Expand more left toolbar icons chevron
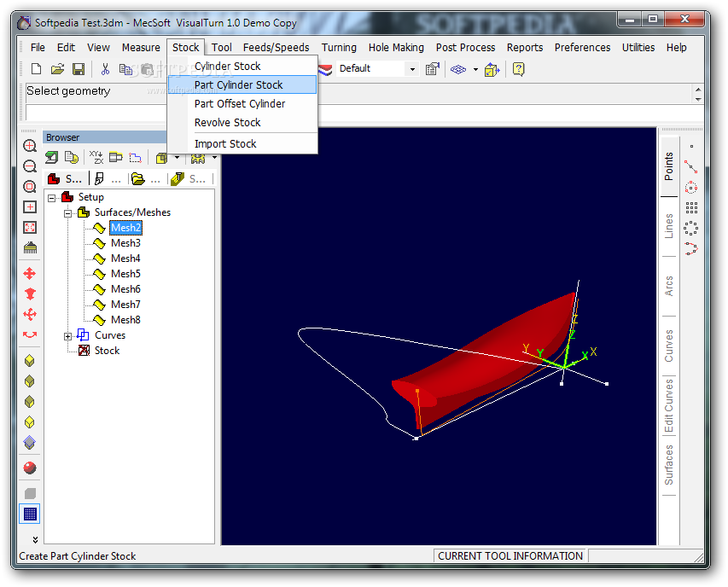This screenshot has width=728, height=587. 35,540
